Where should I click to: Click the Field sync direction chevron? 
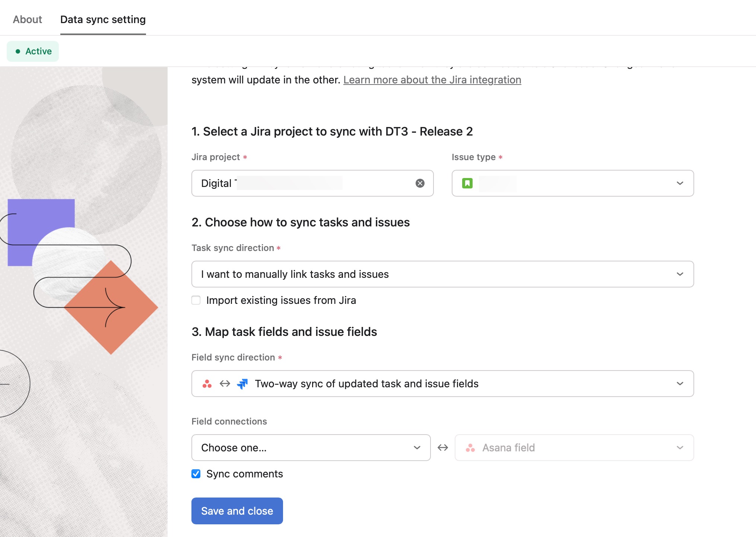(x=680, y=384)
